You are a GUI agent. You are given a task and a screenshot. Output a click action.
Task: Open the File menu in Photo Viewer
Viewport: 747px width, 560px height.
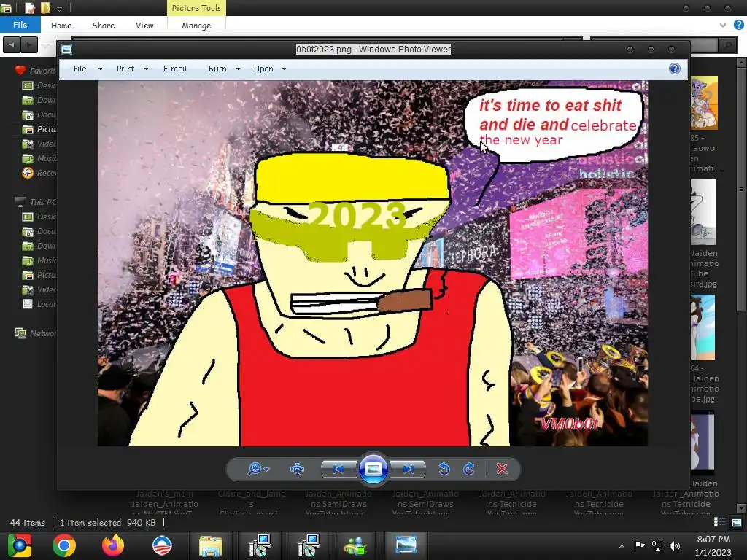point(88,69)
